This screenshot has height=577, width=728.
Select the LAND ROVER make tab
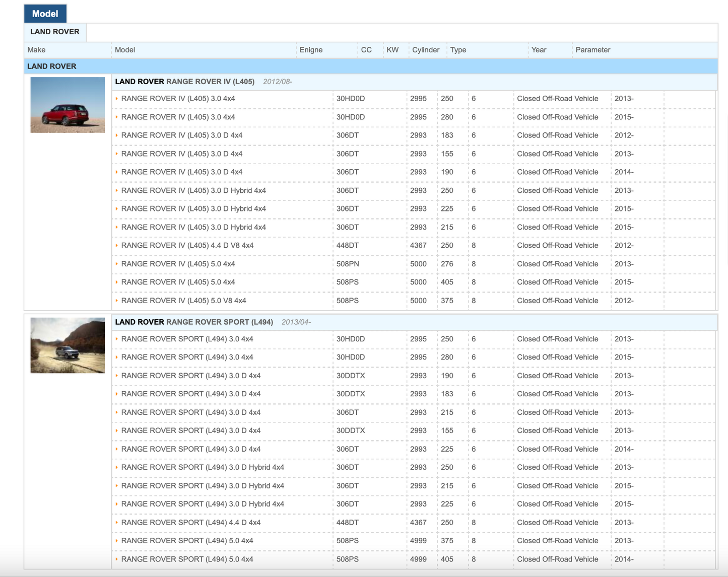coord(55,32)
